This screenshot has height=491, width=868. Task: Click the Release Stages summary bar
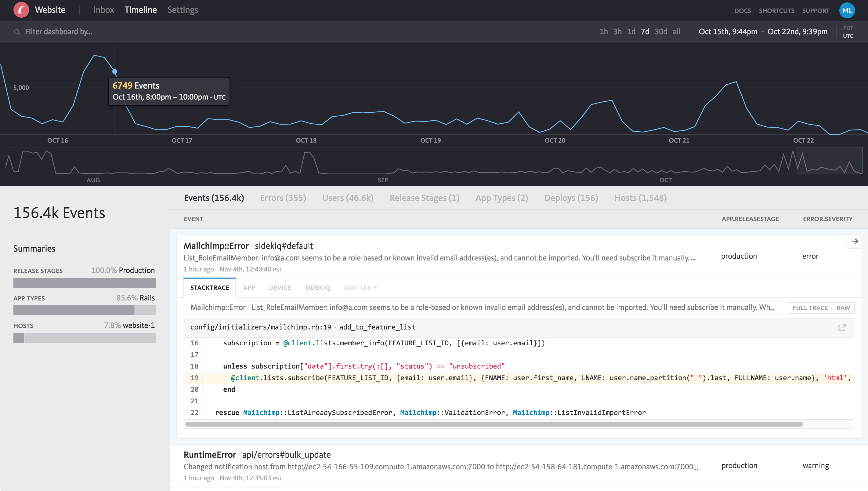84,282
